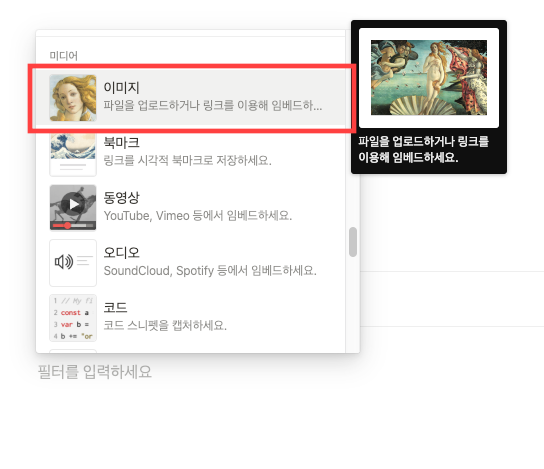The image size is (544, 469).
Task: Click the SoundCloud, Spotify 등에서 임베드하세요 description
Action: [210, 270]
